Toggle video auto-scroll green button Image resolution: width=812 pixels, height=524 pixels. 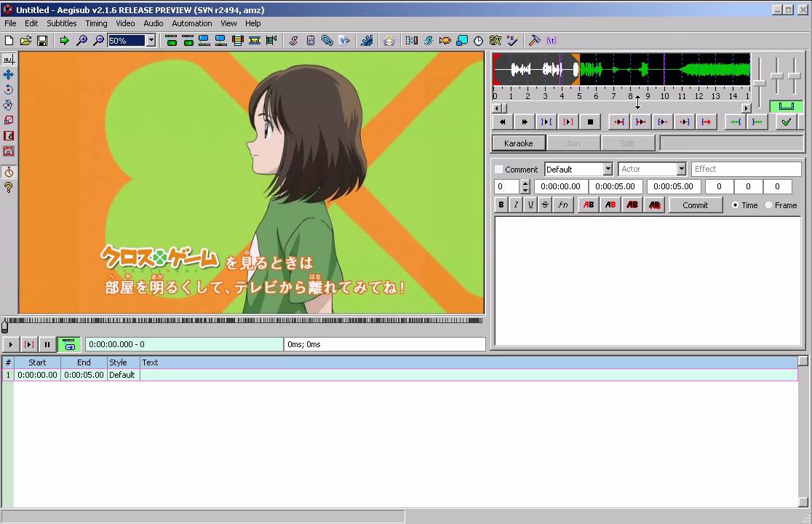pos(69,344)
